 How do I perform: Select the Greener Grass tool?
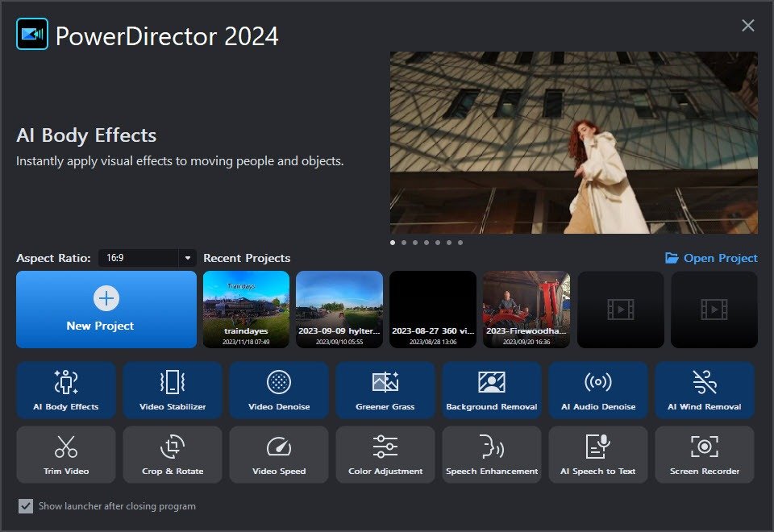tap(385, 390)
